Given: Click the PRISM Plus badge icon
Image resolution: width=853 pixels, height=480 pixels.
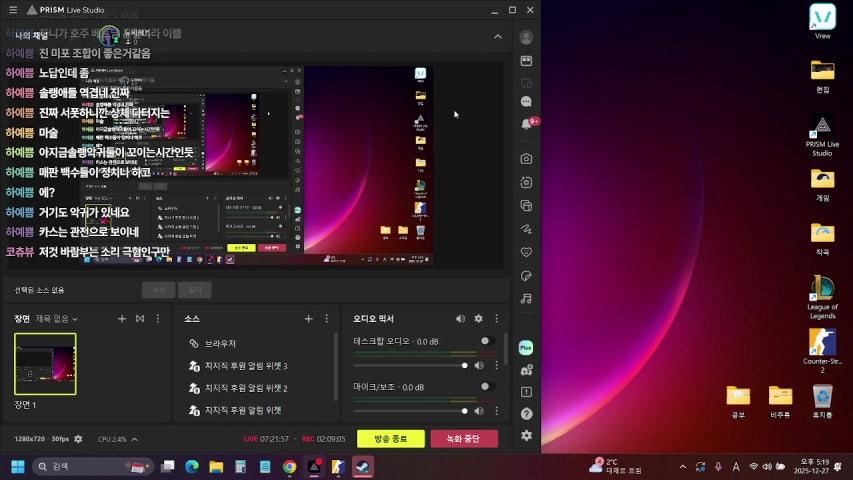Looking at the screenshot, I should [x=526, y=347].
